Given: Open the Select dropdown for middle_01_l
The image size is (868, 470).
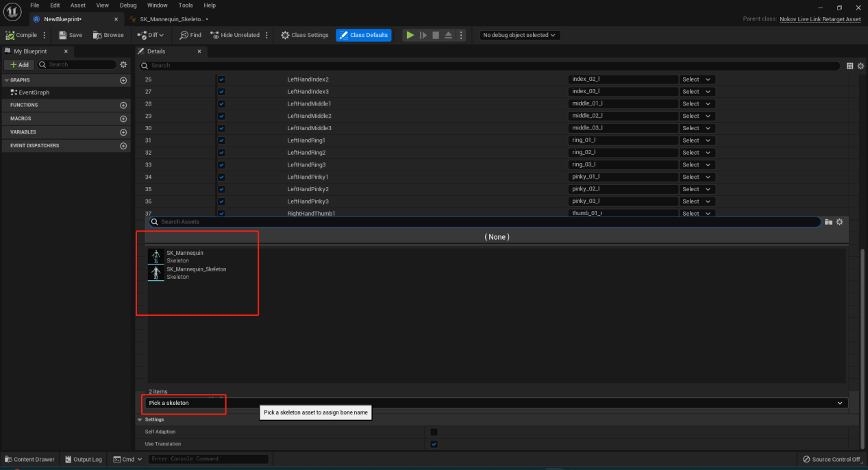Looking at the screenshot, I should [697, 104].
